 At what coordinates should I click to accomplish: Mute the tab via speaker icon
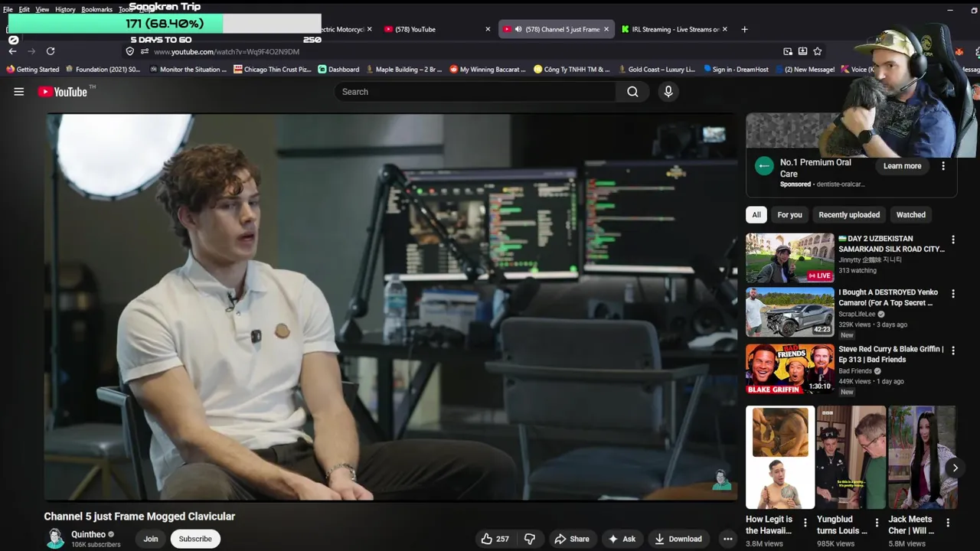[x=518, y=29]
